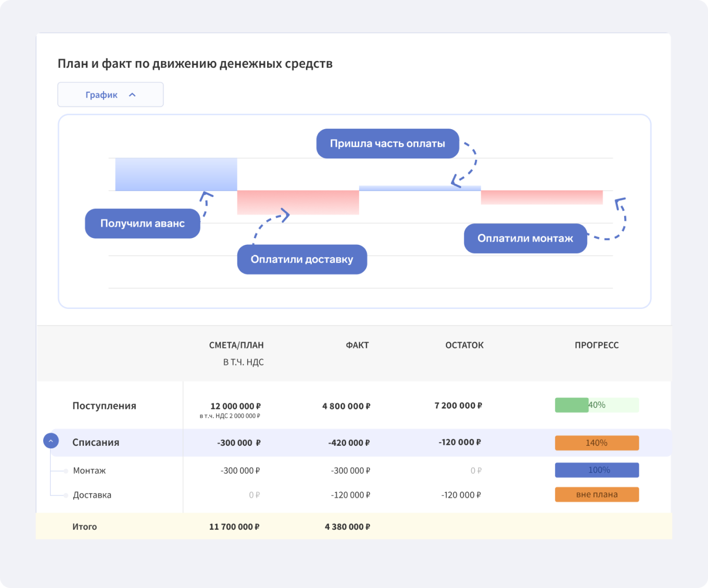The image size is (708, 588).
Task: Click the ПРОГРЕСС column header
Action: (597, 345)
